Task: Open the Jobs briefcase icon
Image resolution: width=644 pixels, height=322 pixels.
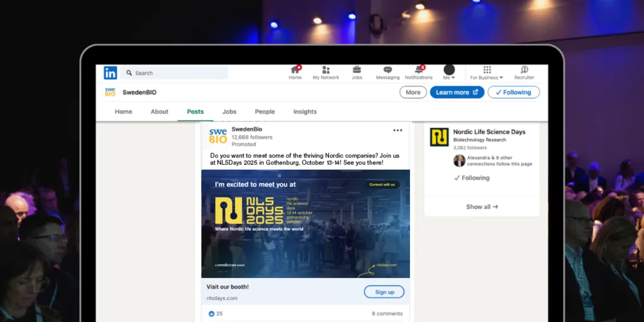Action: (357, 72)
